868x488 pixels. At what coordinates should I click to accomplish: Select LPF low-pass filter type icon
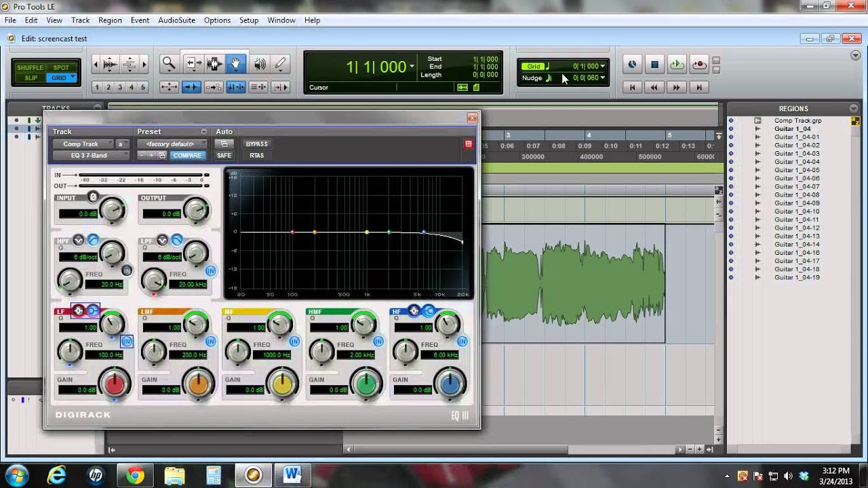click(x=176, y=240)
